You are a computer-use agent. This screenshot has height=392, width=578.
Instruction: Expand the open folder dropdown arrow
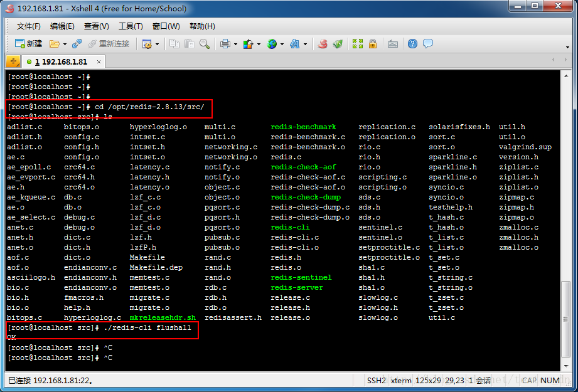65,44
